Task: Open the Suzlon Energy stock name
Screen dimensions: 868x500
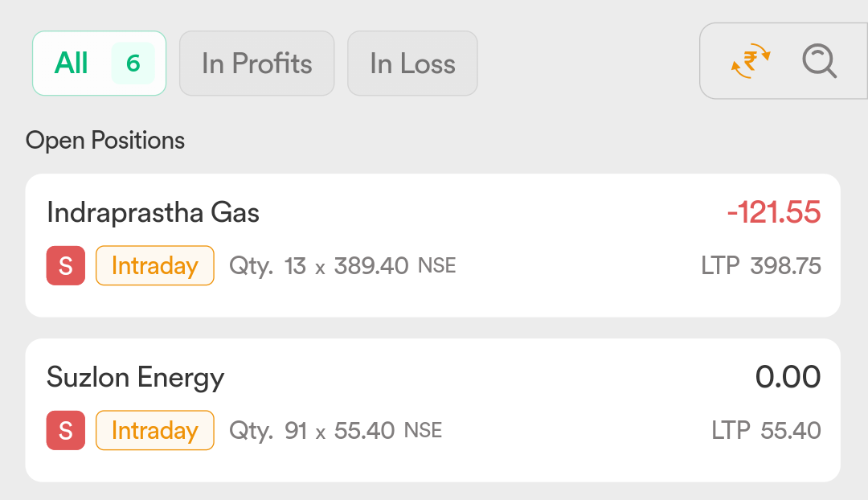Action: 136,378
